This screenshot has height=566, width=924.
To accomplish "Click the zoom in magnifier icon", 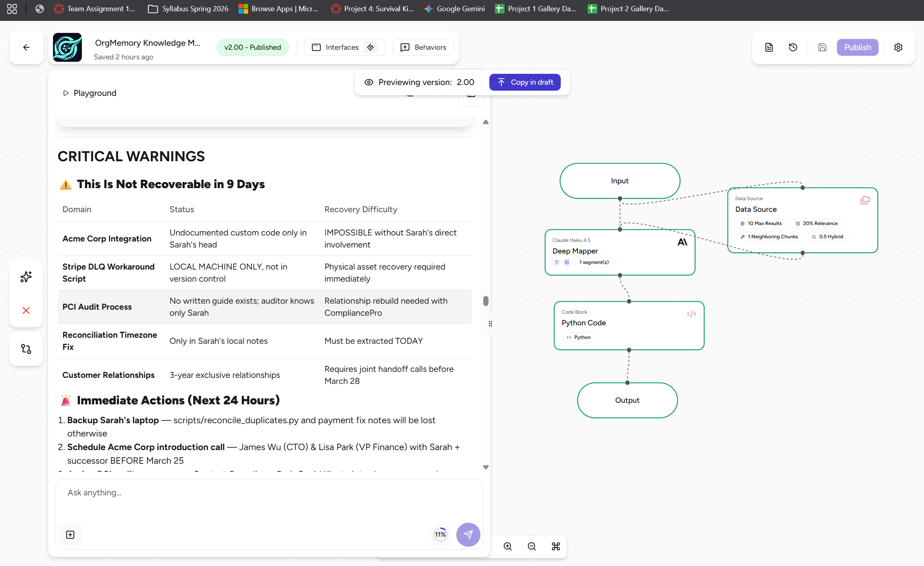I will pyautogui.click(x=508, y=546).
